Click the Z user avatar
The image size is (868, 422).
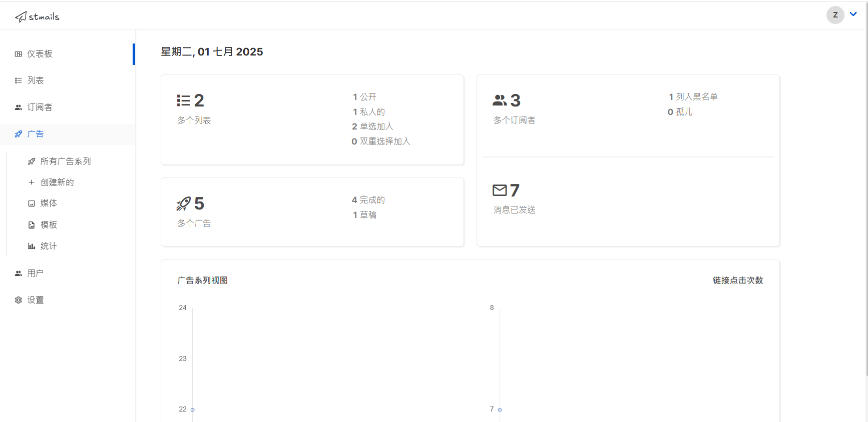click(x=835, y=15)
